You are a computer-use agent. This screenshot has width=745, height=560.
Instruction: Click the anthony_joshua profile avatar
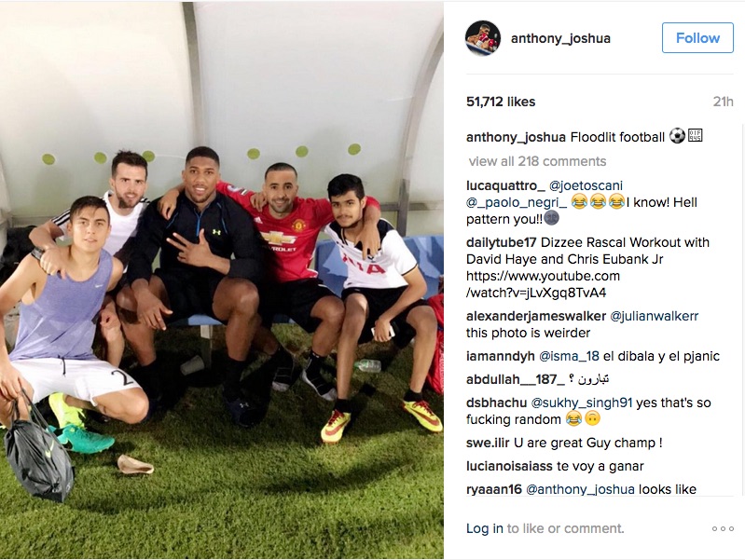[483, 38]
